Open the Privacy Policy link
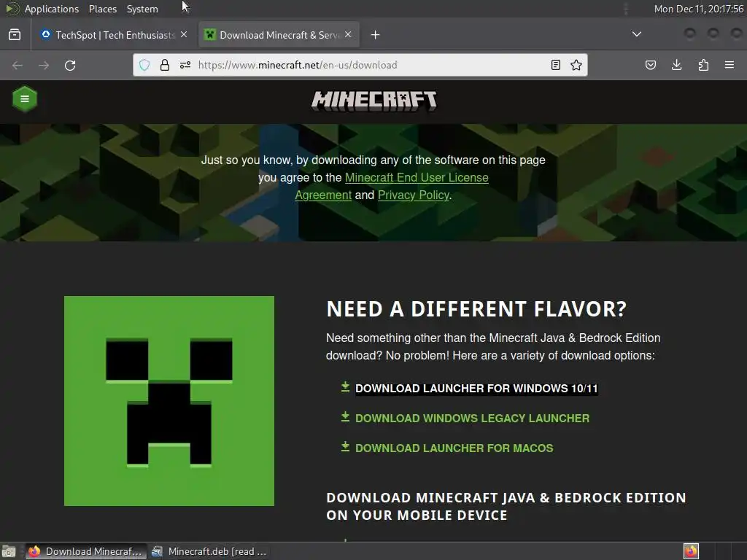Image resolution: width=747 pixels, height=560 pixels. (414, 195)
